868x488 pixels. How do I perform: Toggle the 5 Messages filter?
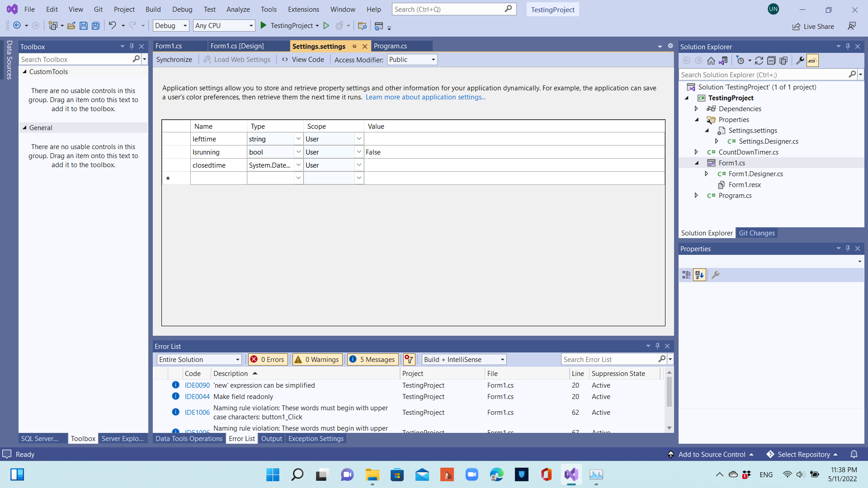tap(373, 359)
